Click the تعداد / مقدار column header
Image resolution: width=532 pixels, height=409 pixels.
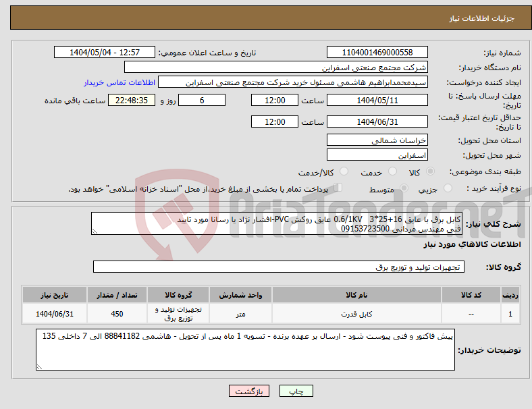point(117,295)
